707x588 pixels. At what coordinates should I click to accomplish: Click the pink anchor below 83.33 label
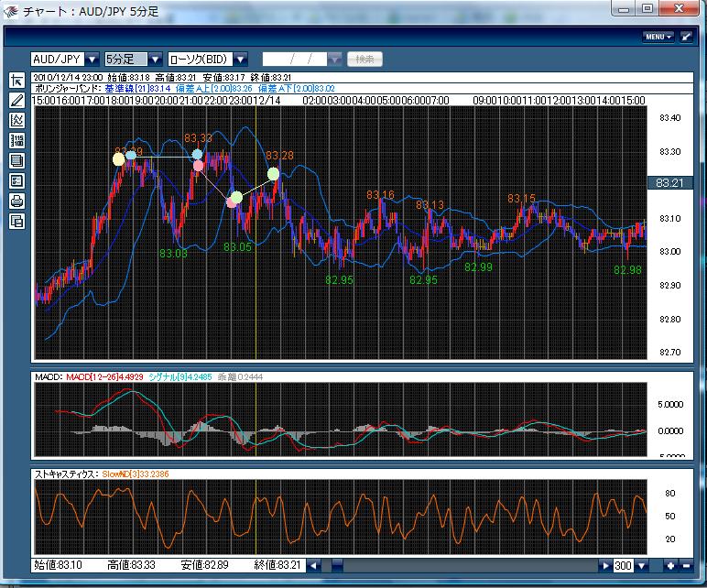199,166
